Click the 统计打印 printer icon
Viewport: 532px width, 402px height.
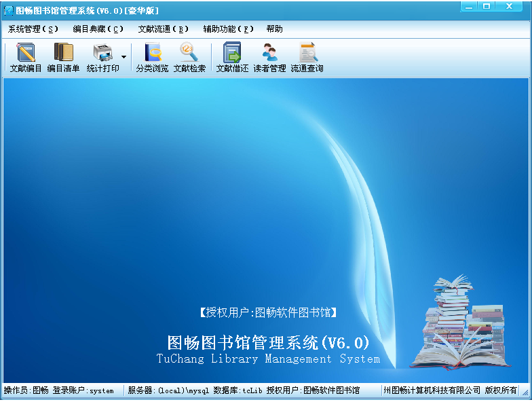click(102, 57)
